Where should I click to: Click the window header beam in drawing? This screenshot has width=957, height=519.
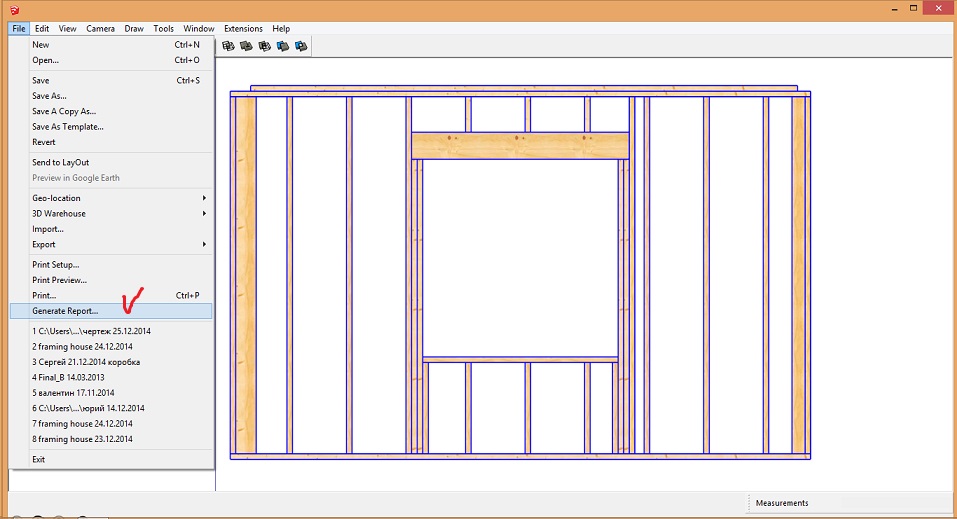click(x=520, y=145)
